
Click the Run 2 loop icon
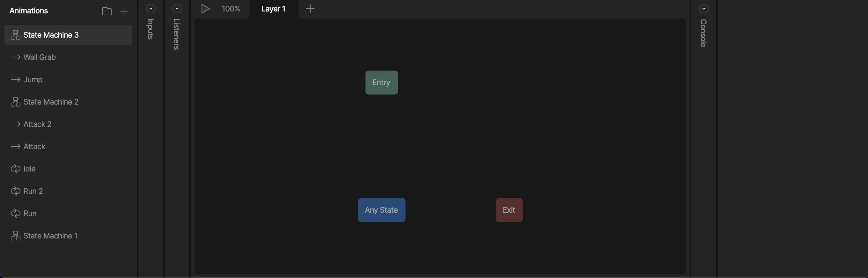16,191
